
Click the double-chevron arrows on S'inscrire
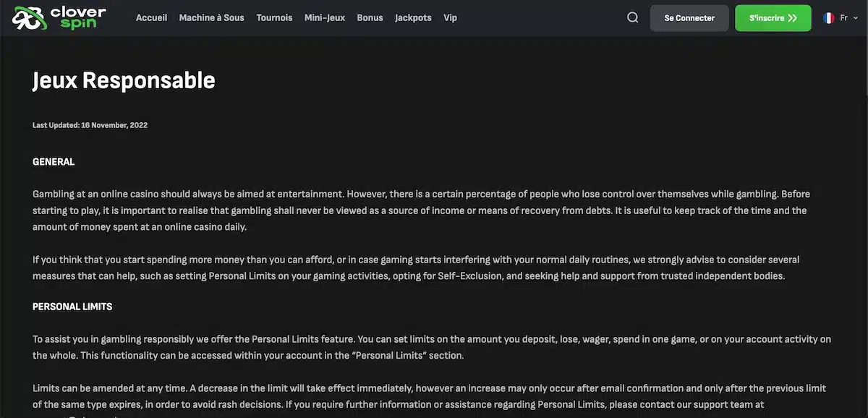pyautogui.click(x=793, y=18)
